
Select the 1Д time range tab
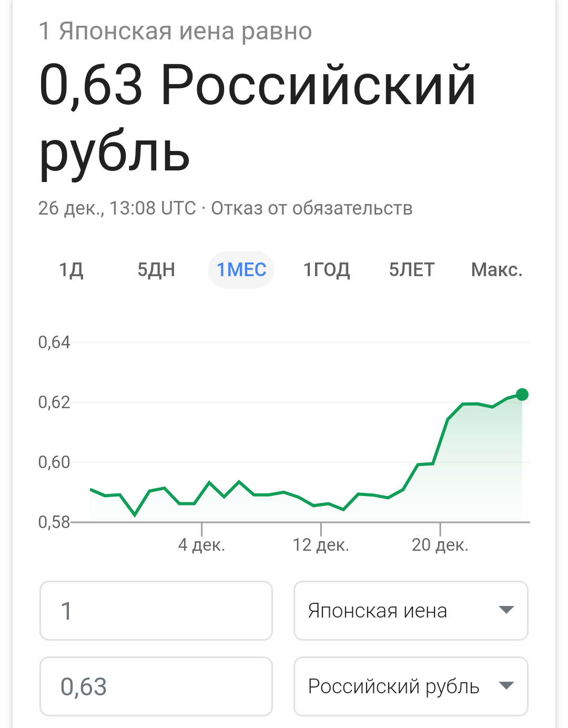point(71,270)
